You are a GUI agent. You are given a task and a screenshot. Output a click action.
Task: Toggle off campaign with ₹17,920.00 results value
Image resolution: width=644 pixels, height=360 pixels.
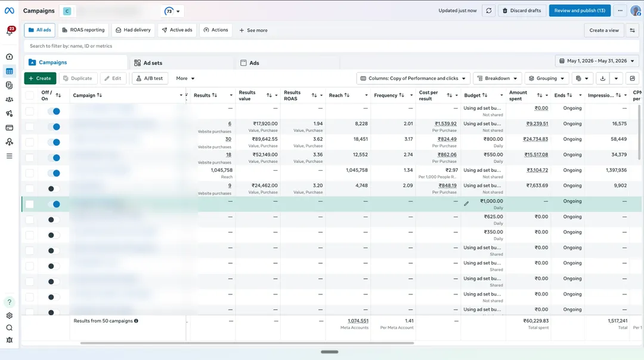click(54, 127)
